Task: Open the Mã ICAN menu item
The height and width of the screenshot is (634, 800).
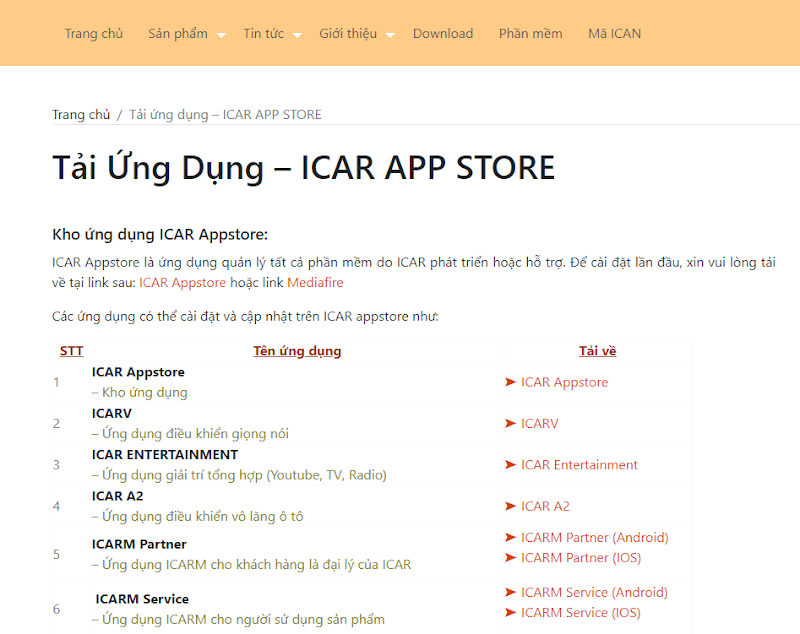Action: click(614, 34)
